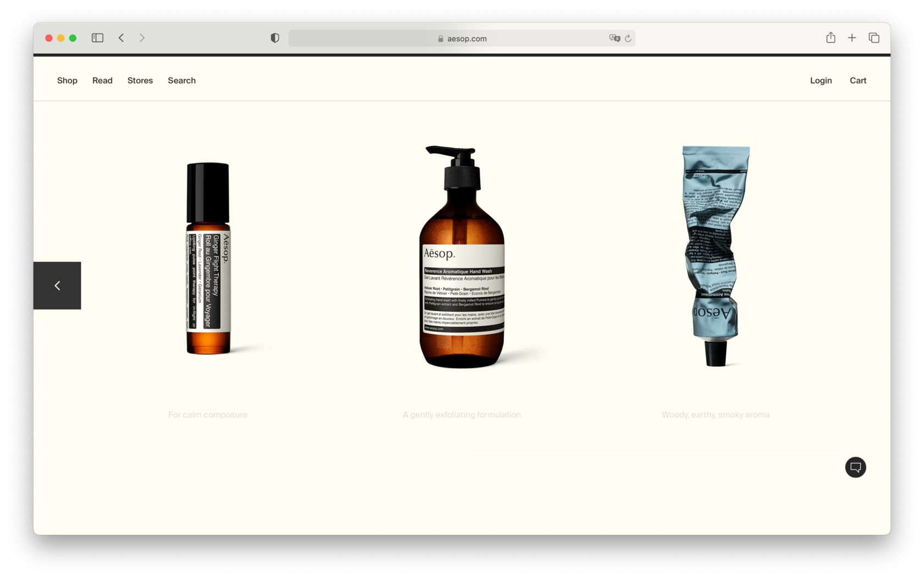924x579 pixels.
Task: Click 'Woody, earthy, smoky aroma' caption
Action: [716, 415]
